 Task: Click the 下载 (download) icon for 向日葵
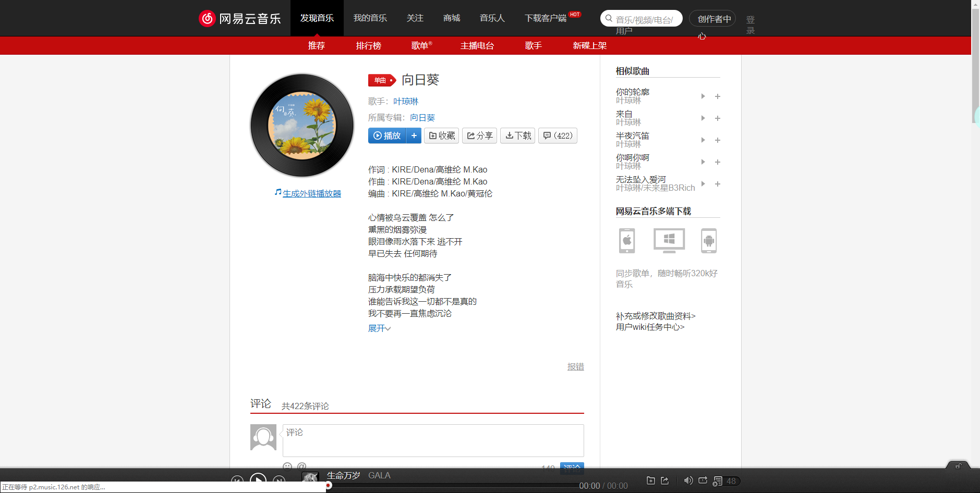[x=517, y=135]
